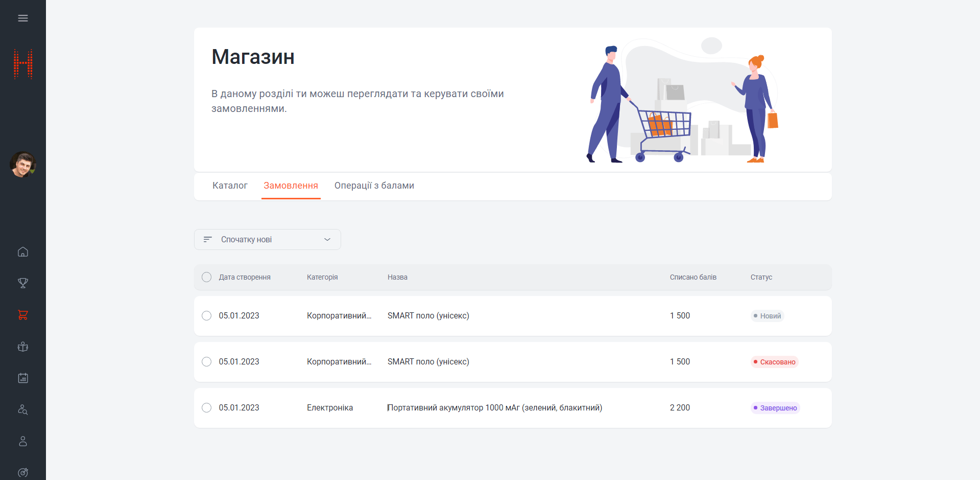Select the shopping cart store icon
The image size is (980, 480).
pyautogui.click(x=23, y=315)
